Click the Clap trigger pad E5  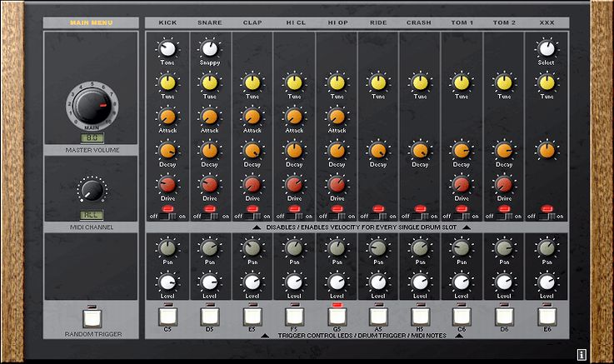pyautogui.click(x=252, y=317)
